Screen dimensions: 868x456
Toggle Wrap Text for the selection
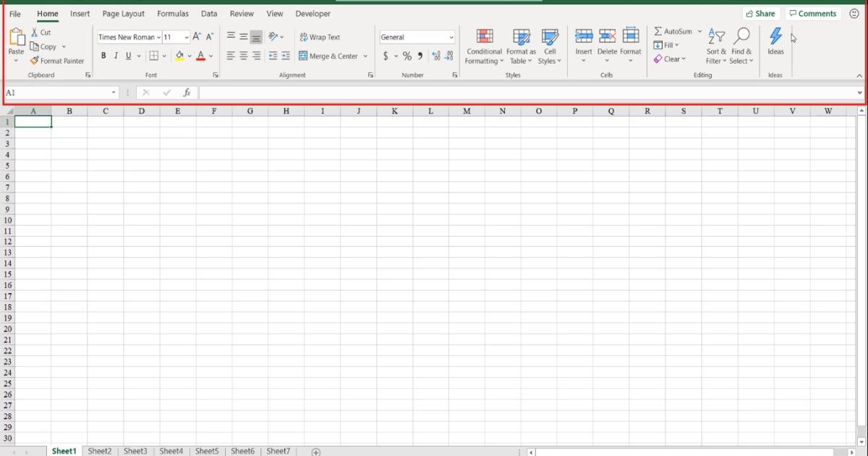(320, 36)
